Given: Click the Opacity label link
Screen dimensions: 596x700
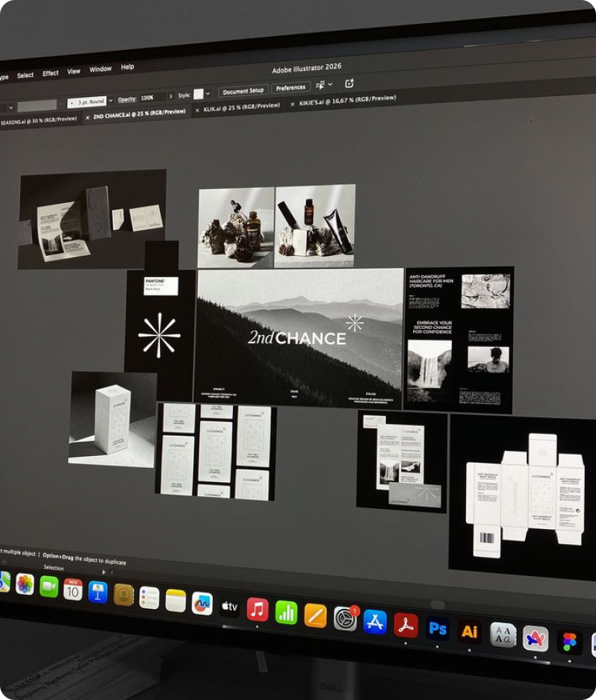Looking at the screenshot, I should pos(127,99).
